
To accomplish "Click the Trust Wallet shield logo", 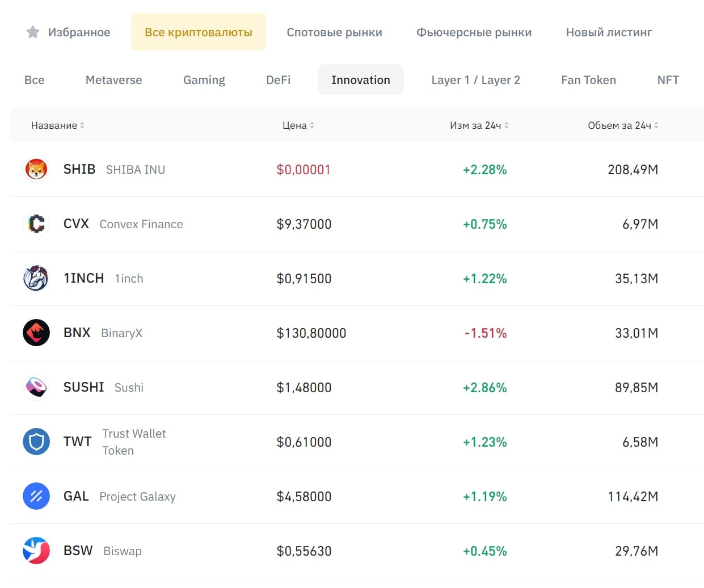I will tap(36, 442).
